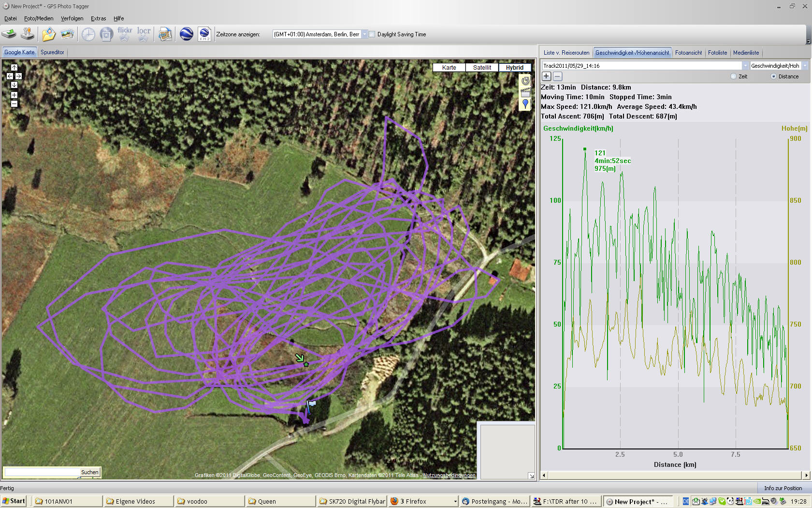Open the Medienliste tab
This screenshot has width=812, height=508.
[746, 53]
